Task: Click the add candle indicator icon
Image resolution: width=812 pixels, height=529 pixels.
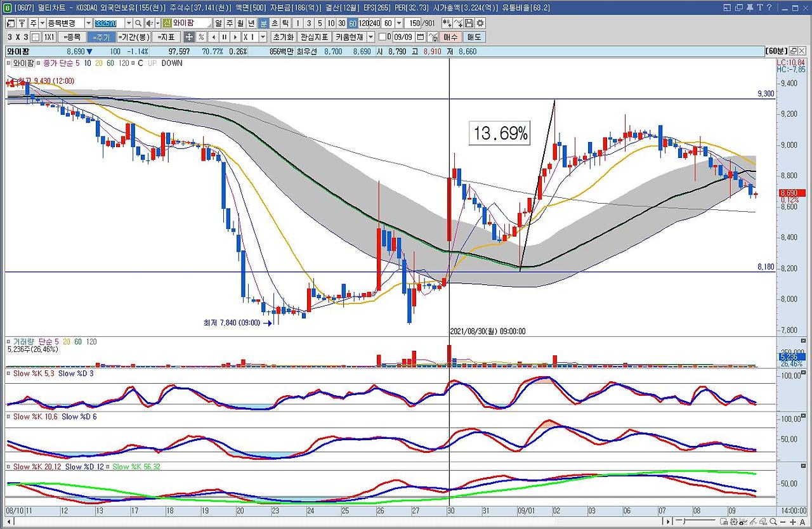Action: pos(447,23)
